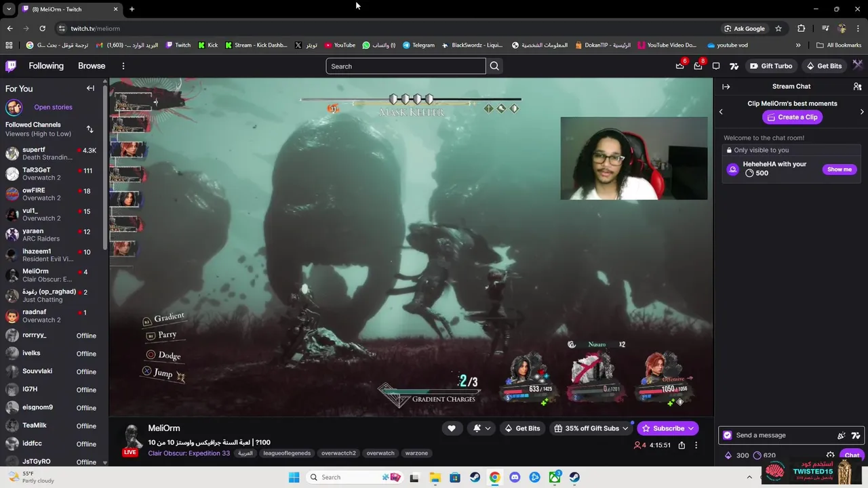
Task: Click the Show me button
Action: pyautogui.click(x=840, y=169)
